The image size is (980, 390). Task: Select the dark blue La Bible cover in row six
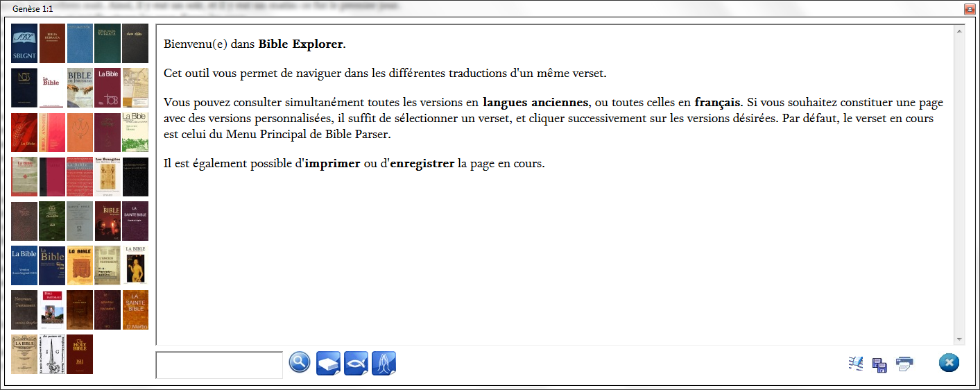(52, 266)
